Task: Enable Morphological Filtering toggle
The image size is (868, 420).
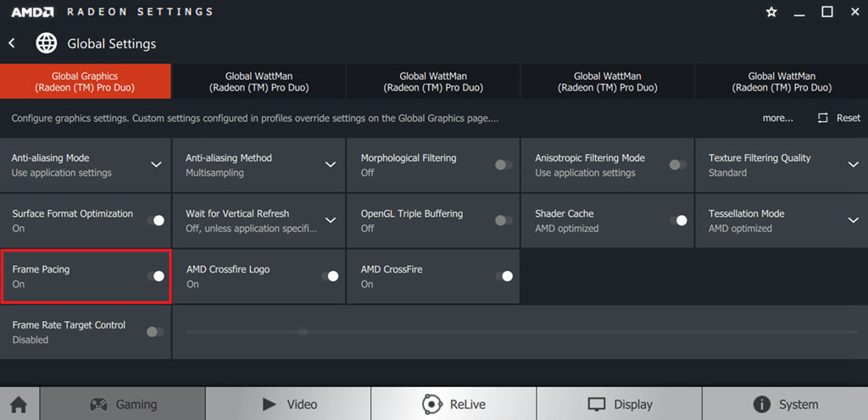Action: tap(504, 164)
